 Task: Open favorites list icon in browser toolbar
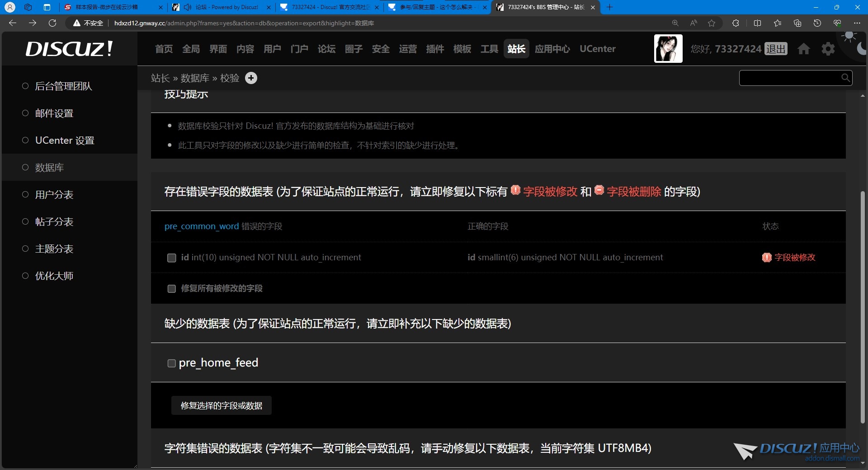778,23
